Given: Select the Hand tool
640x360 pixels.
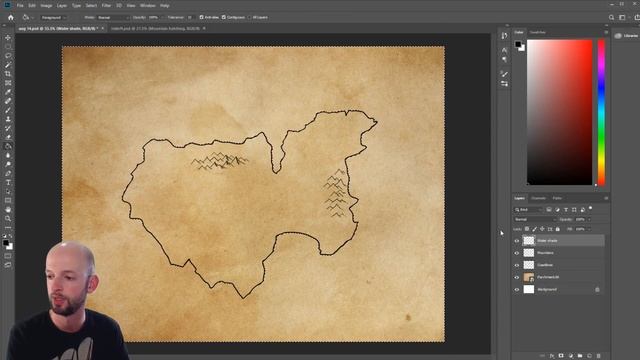Looking at the screenshot, I should pos(8,209).
